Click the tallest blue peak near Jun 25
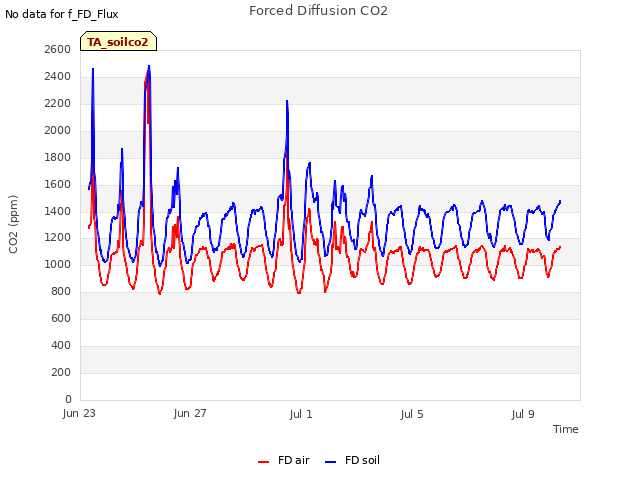 point(149,66)
